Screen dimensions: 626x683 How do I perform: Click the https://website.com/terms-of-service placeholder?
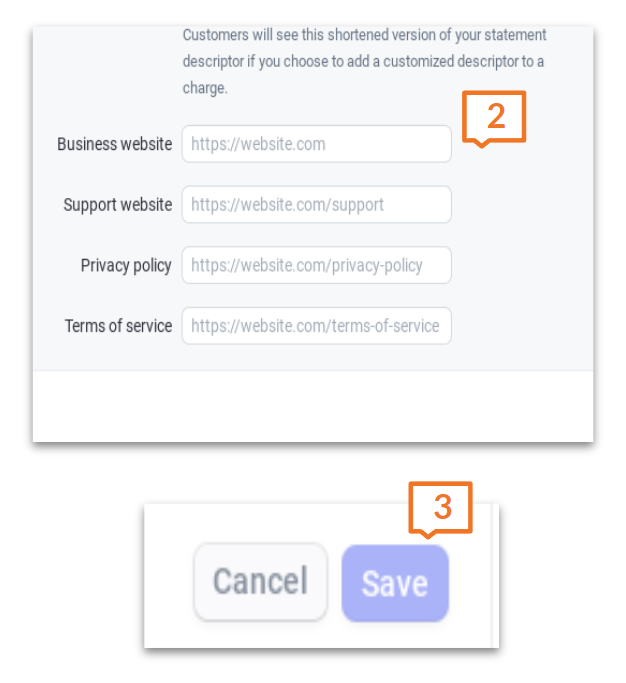point(314,326)
